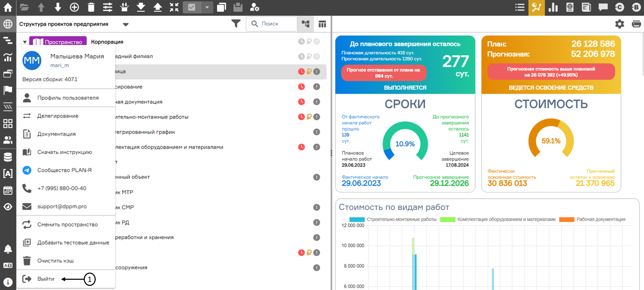Open the highlighted dashboard analytics icon

pyautogui.click(x=536, y=8)
